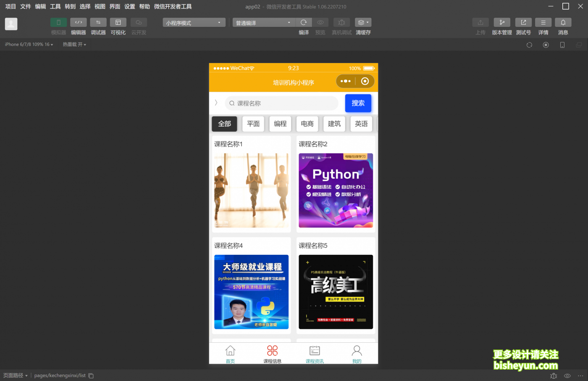This screenshot has width=588, height=381.
Task: Open the details (详情) icon
Action: click(543, 22)
